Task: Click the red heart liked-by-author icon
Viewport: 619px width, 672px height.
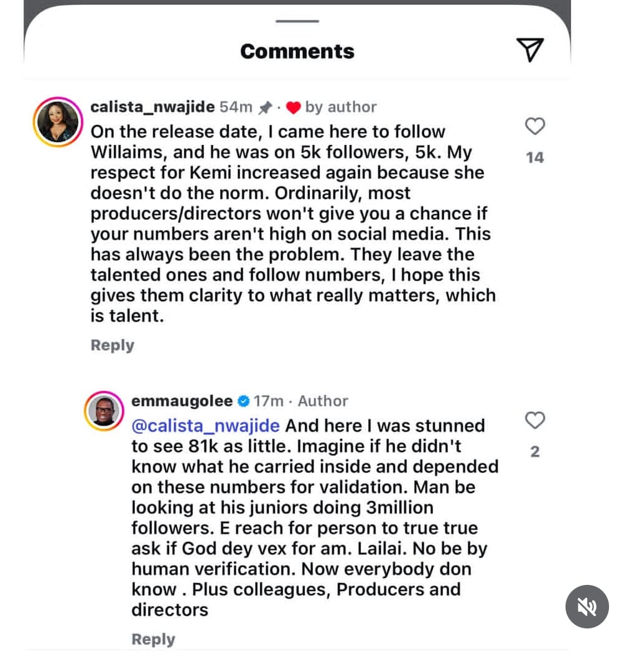Action: (294, 108)
